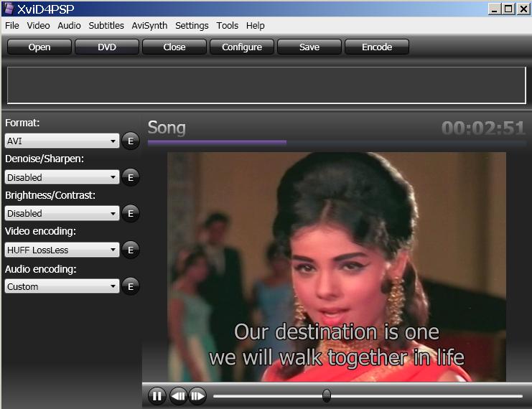The width and height of the screenshot is (532, 409).
Task: Open the Video menu
Action: point(38,25)
